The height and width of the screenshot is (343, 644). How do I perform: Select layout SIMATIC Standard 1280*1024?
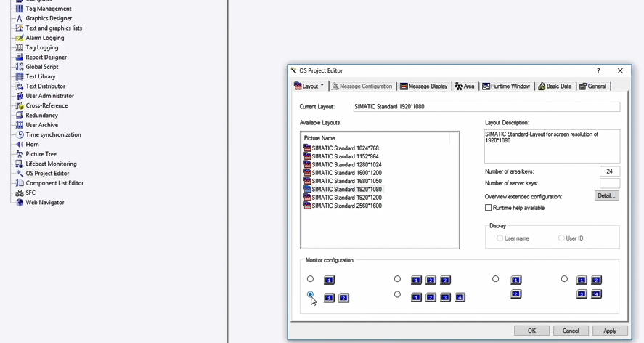point(346,164)
